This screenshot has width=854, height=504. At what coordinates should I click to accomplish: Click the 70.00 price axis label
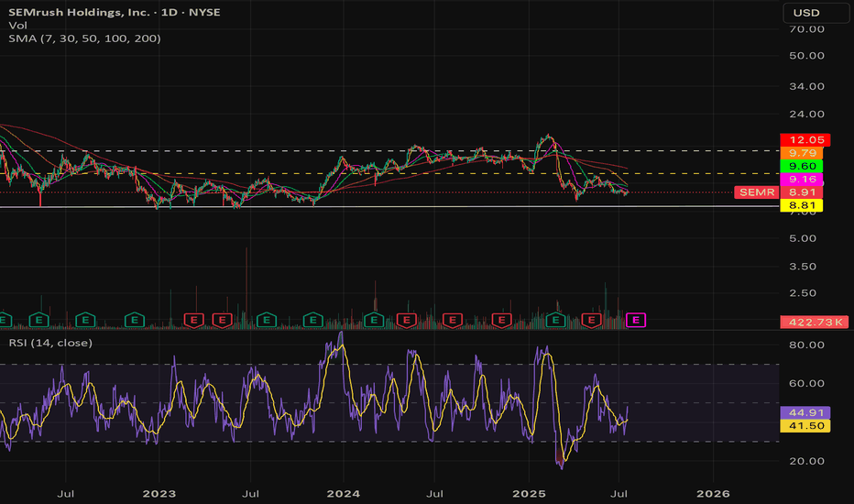pos(806,29)
